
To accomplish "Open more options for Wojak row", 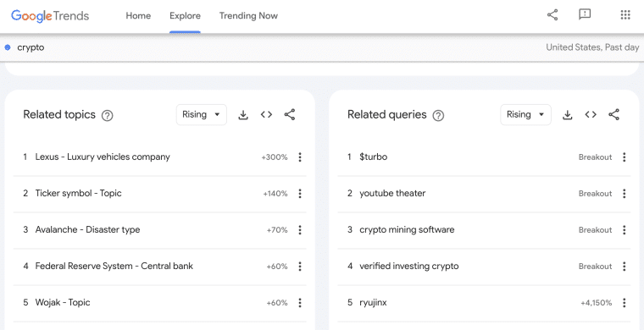I will click(x=300, y=303).
